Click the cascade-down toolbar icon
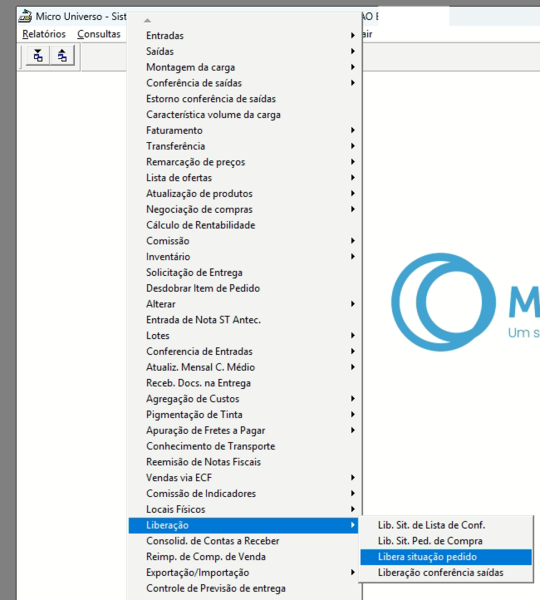Image resolution: width=540 pixels, height=600 pixels. [x=38, y=56]
